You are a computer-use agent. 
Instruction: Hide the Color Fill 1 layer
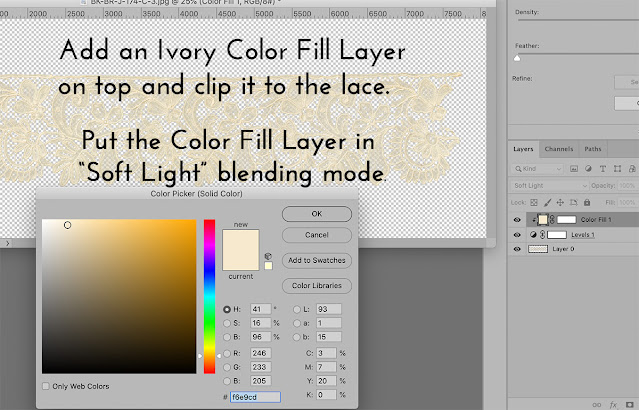[x=517, y=220]
